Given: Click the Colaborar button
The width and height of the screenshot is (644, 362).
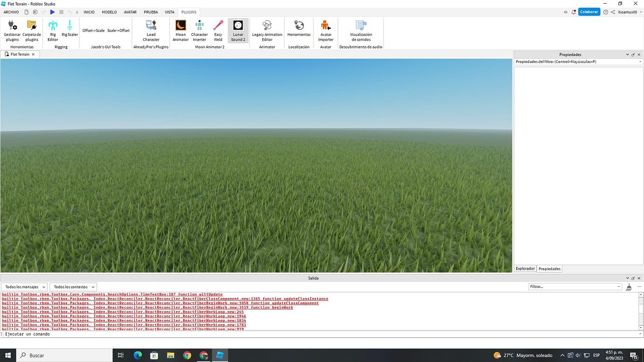Looking at the screenshot, I should [x=589, y=12].
